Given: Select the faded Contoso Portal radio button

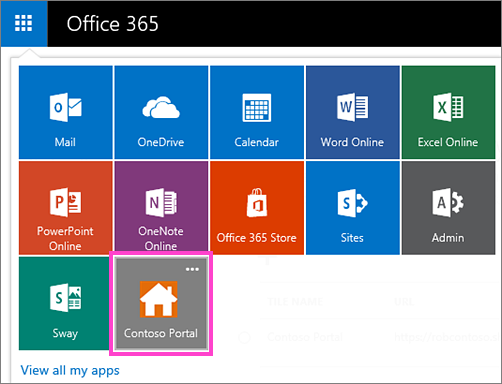Looking at the screenshot, I should coord(244,337).
